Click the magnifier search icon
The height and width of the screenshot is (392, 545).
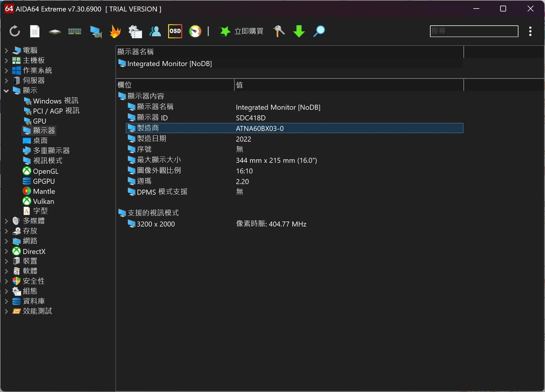point(319,31)
